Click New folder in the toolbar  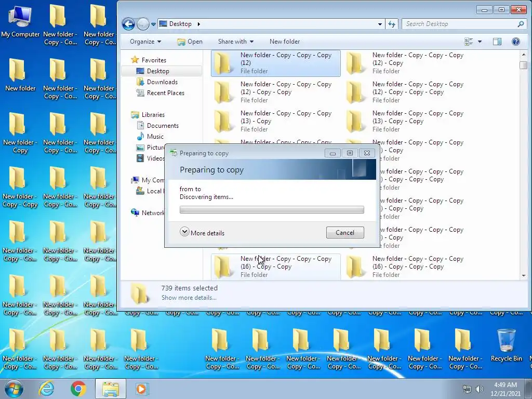(x=285, y=42)
